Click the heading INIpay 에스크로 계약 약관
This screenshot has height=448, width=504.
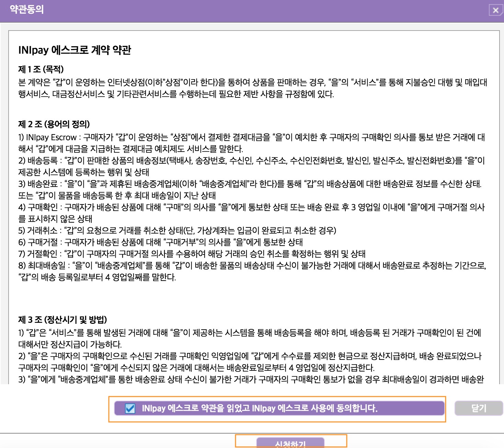pyautogui.click(x=75, y=50)
